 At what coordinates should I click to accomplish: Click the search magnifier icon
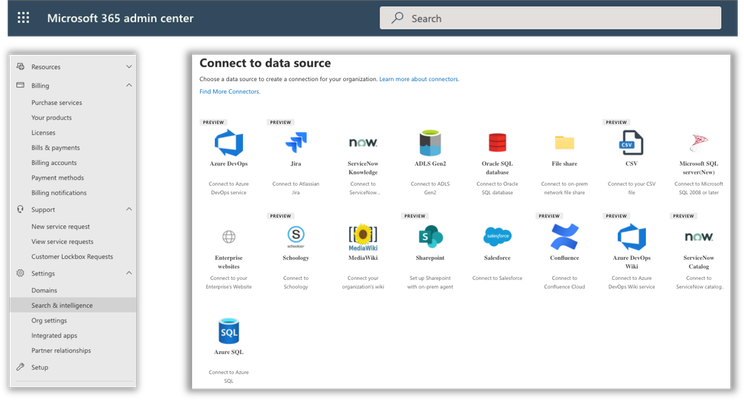click(397, 18)
